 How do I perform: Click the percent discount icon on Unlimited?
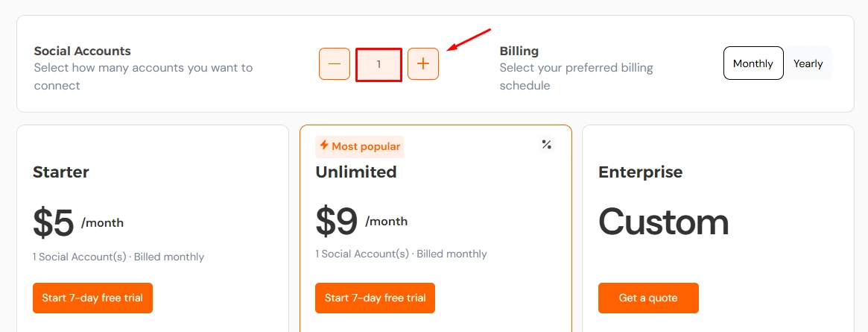[x=546, y=145]
